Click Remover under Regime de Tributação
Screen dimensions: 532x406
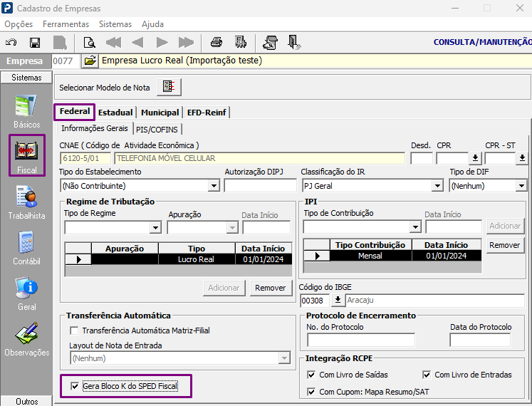click(x=271, y=288)
